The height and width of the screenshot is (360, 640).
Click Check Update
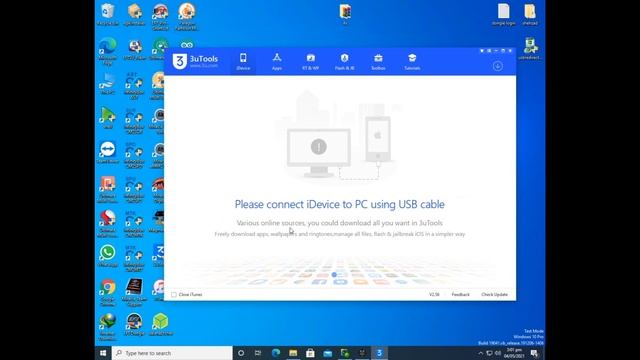[x=494, y=294]
